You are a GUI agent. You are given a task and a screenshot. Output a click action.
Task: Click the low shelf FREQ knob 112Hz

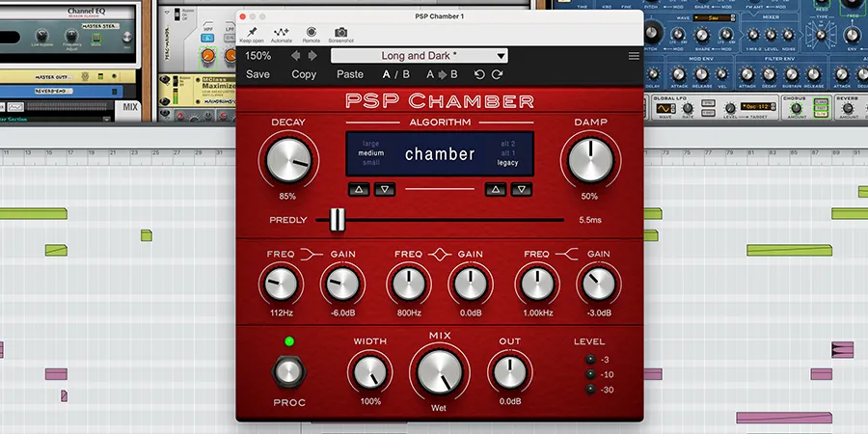[x=281, y=284]
